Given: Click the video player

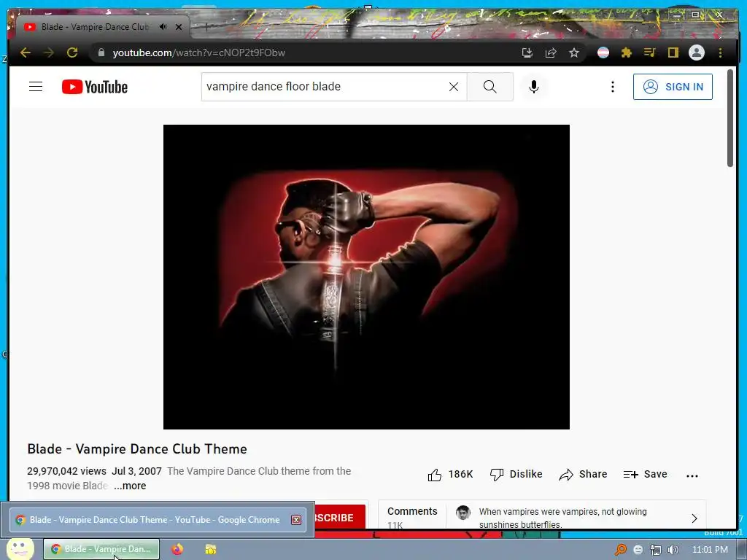Looking at the screenshot, I should pos(366,276).
